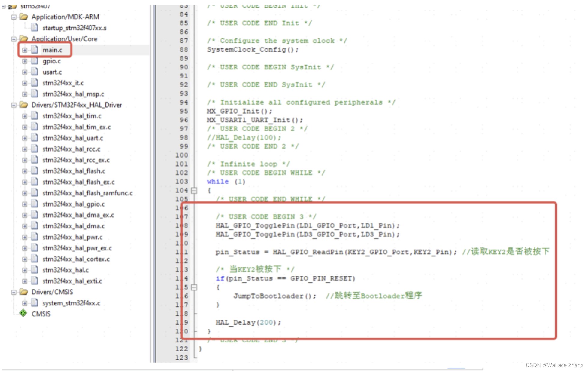The image size is (588, 371).
Task: Open the main.c file icon
Action: pos(35,50)
